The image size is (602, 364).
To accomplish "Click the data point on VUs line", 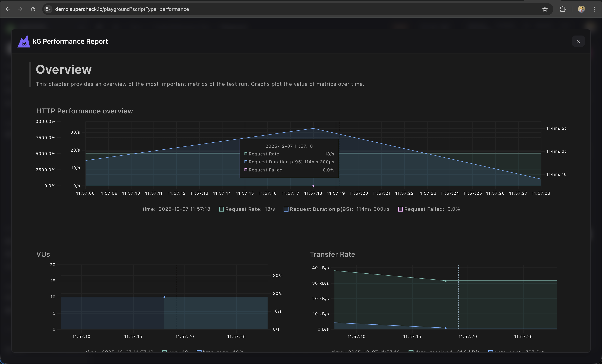I will [164, 297].
